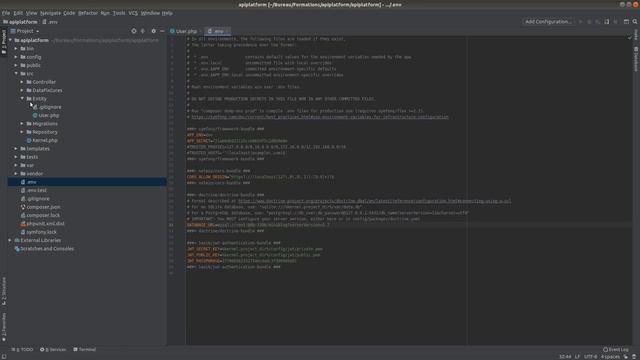Click the UTF-8 encoding selector
This screenshot has height=360, width=640.
pyautogui.click(x=590, y=357)
